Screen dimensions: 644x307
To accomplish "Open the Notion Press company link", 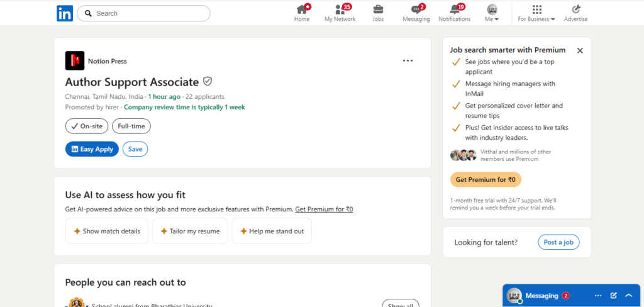I will 107,61.
